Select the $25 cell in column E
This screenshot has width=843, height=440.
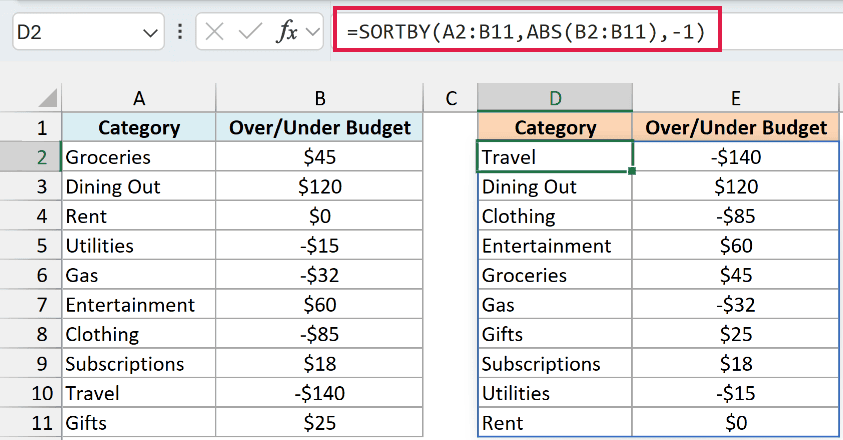click(735, 334)
